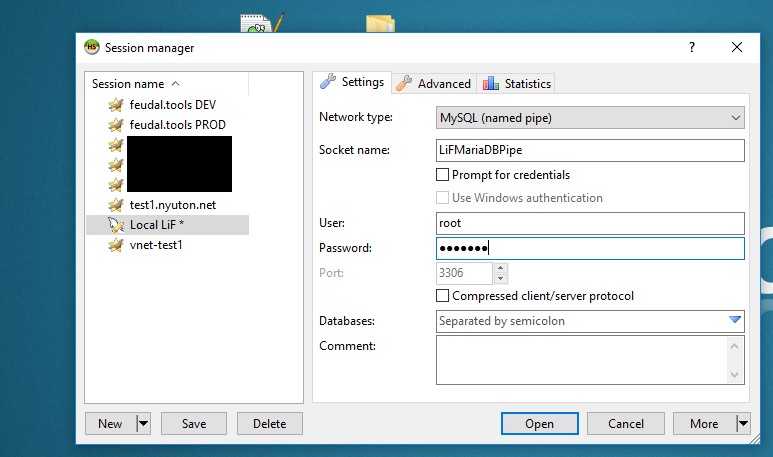773x457 pixels.
Task: Enable Compressed client/server protocol checkbox
Action: 443,296
